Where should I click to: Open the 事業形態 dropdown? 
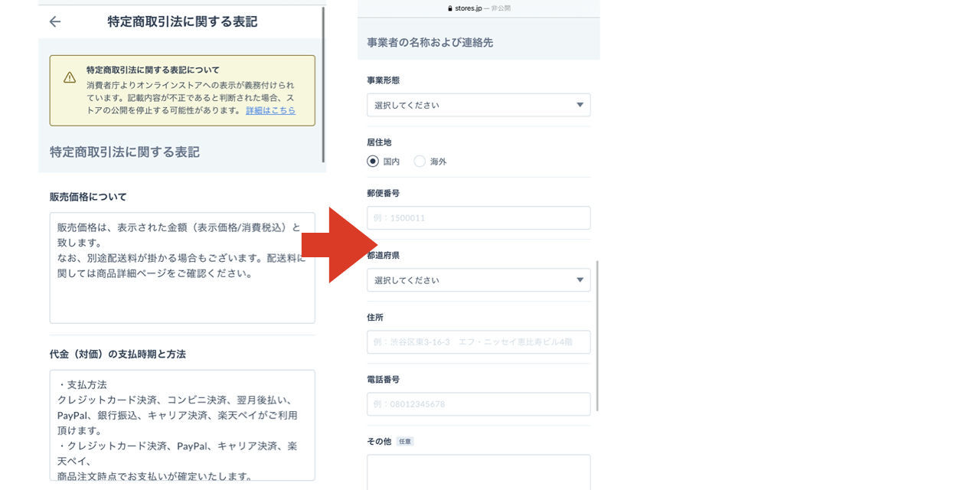tap(479, 105)
